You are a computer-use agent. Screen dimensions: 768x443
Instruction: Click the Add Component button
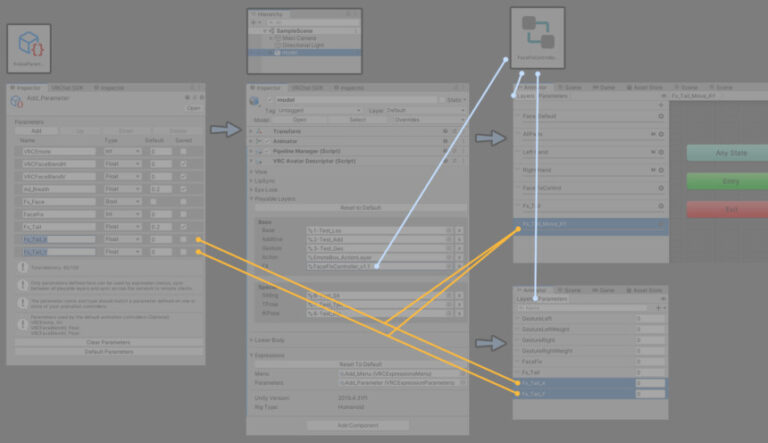tap(357, 425)
